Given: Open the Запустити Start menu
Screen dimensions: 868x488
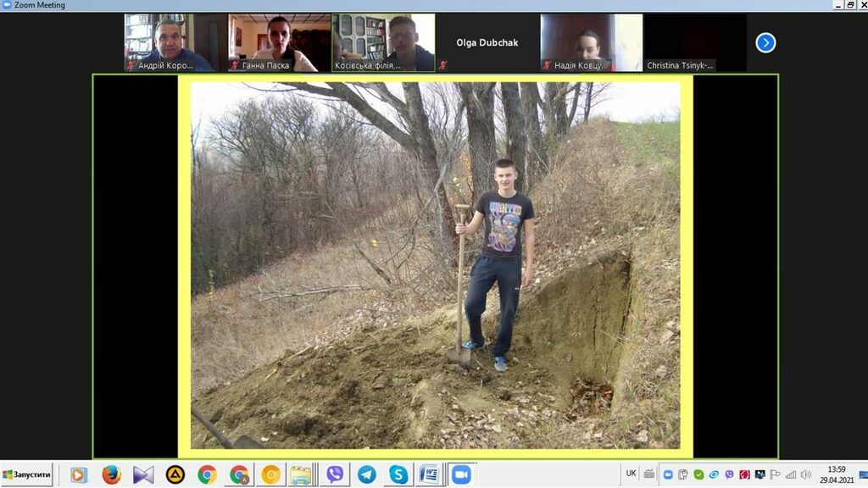Looking at the screenshot, I should coord(27,474).
